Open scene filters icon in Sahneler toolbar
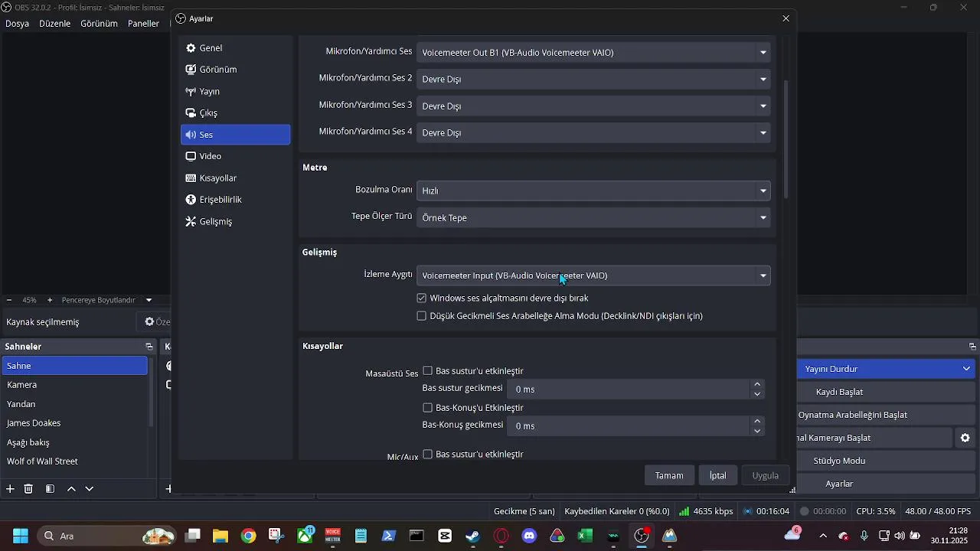This screenshot has width=980, height=551. click(50, 489)
